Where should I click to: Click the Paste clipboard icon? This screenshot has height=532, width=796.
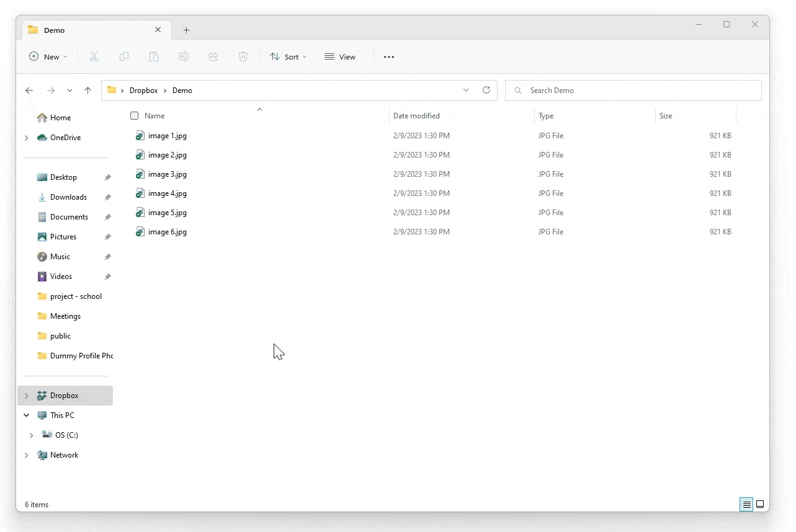(154, 57)
